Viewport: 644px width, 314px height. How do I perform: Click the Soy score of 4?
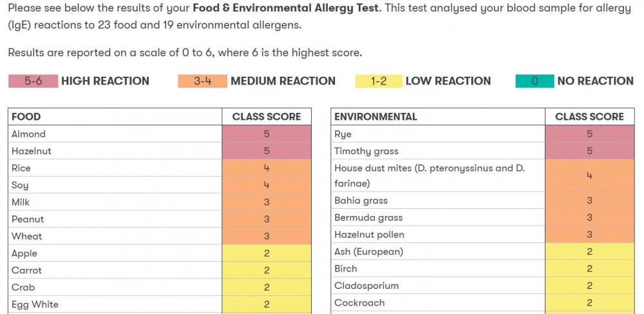pyautogui.click(x=267, y=185)
